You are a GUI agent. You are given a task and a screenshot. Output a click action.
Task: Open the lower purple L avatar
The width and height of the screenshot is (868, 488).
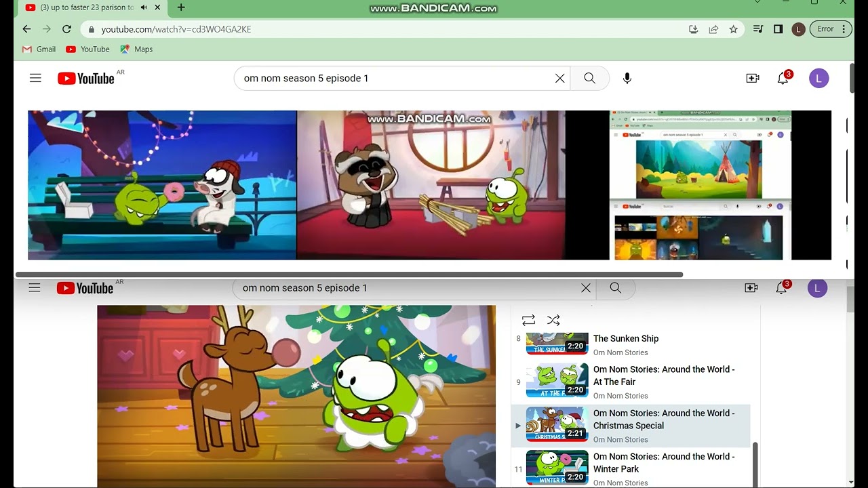point(817,288)
